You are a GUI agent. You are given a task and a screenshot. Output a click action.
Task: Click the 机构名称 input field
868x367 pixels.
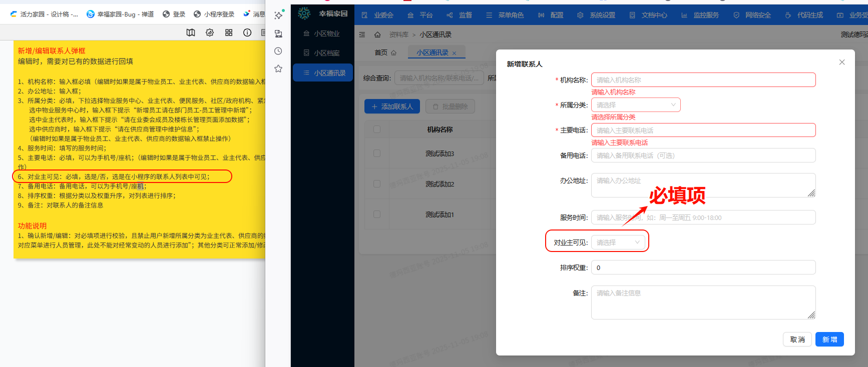click(x=703, y=80)
